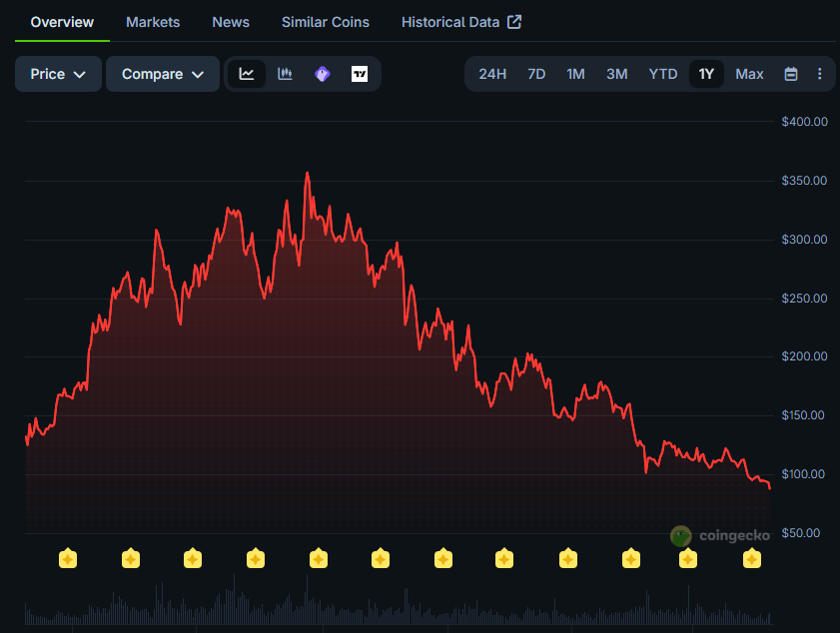
Task: Switch to the Markets tab
Action: pos(153,22)
